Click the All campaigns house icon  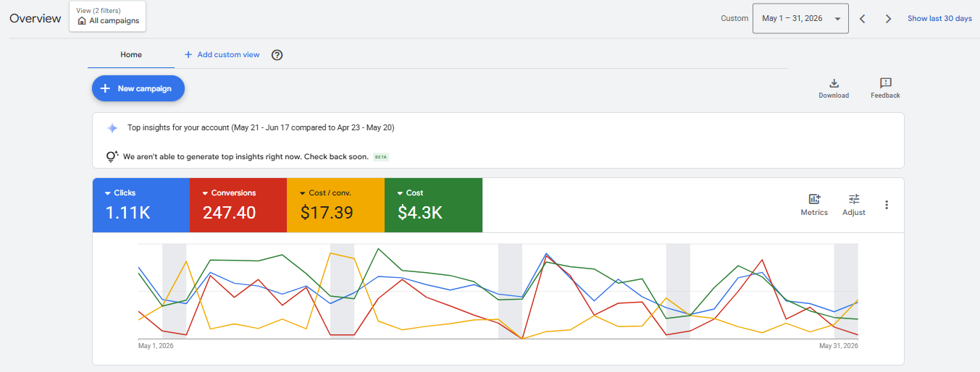point(82,21)
